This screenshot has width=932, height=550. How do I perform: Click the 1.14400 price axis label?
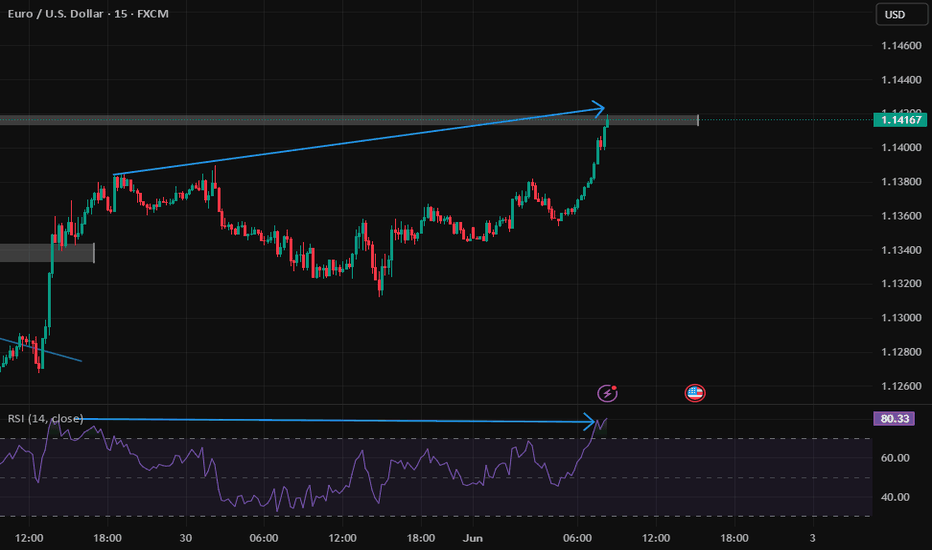(901, 80)
